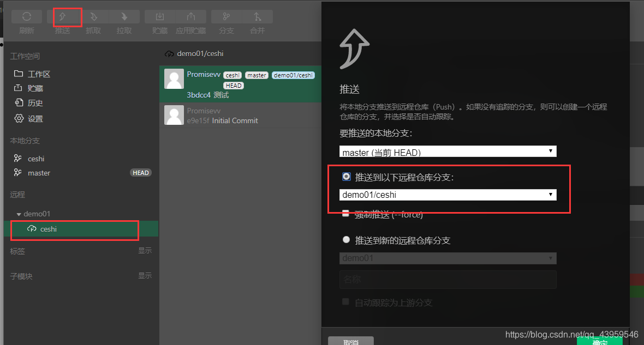The image size is (644, 345).
Task: Select the 抓取 (Fetch) toolbar icon
Action: (93, 16)
